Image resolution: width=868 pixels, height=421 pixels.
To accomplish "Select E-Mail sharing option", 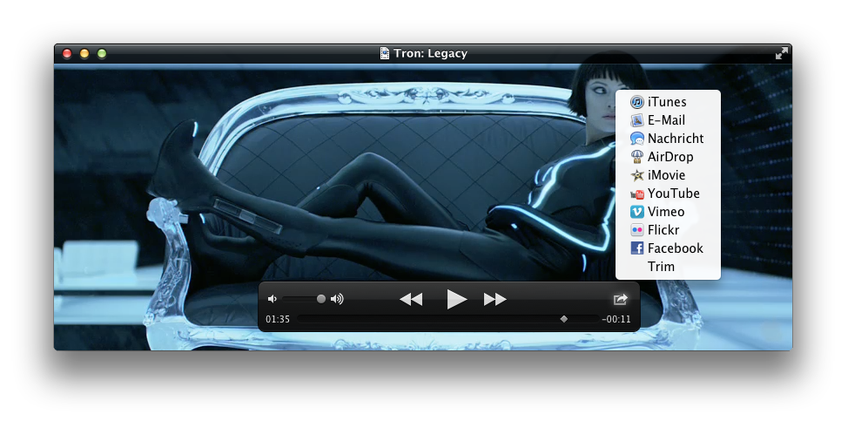I will tap(668, 120).
